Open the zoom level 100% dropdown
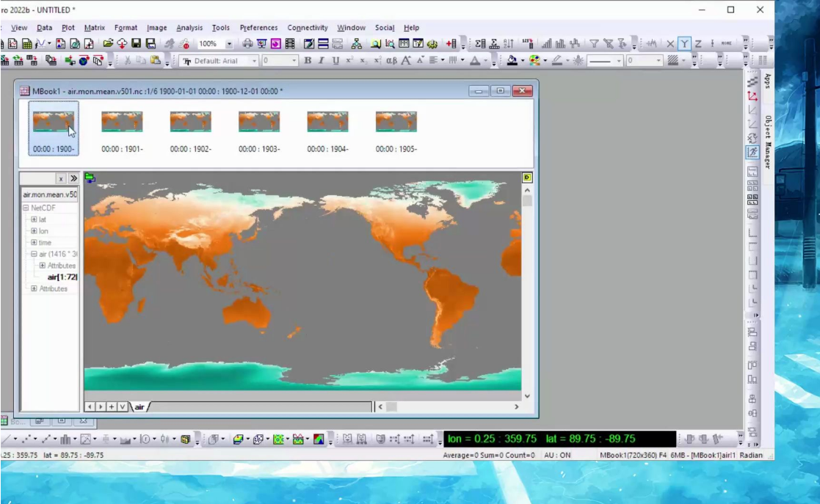The width and height of the screenshot is (820, 504). click(229, 44)
